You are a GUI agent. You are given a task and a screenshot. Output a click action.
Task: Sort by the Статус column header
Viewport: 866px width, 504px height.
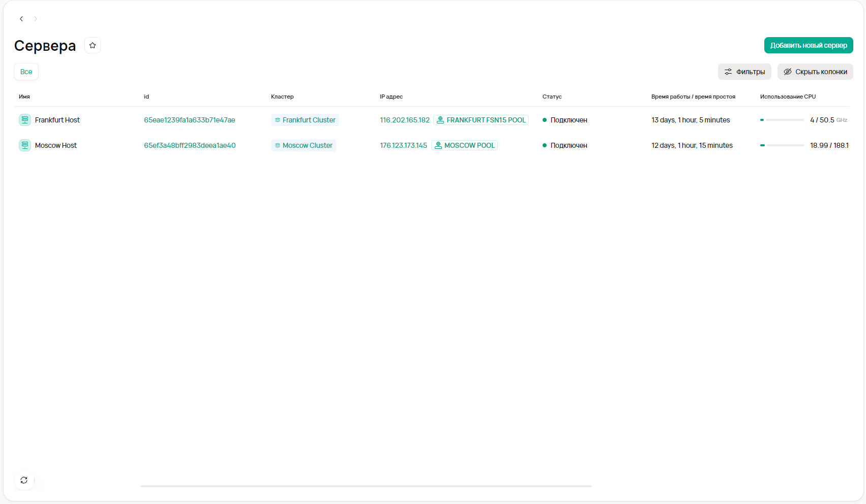pyautogui.click(x=552, y=97)
